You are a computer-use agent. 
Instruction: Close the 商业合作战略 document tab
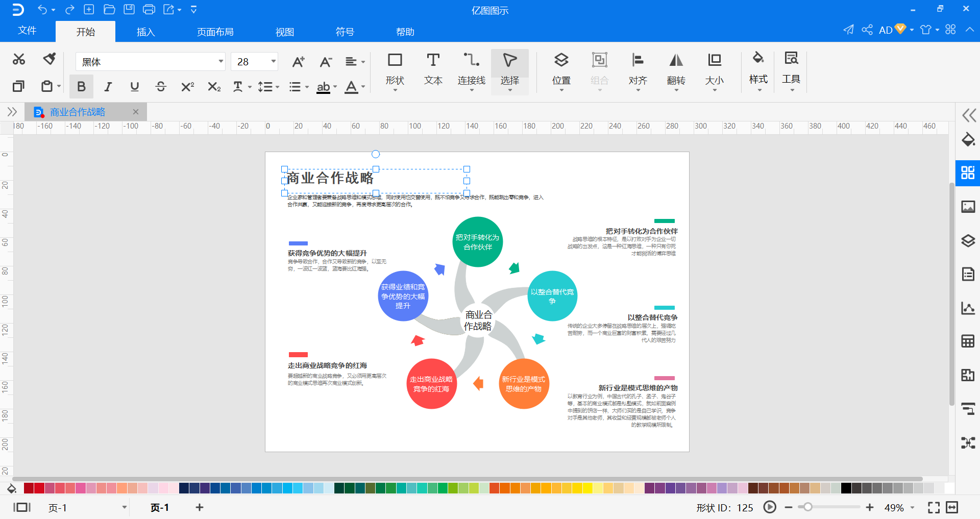coord(135,112)
